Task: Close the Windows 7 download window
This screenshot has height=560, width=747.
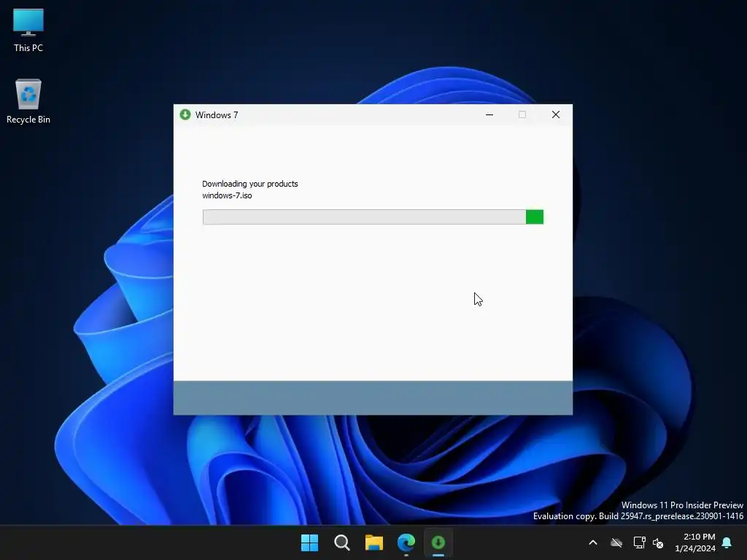Action: [555, 114]
